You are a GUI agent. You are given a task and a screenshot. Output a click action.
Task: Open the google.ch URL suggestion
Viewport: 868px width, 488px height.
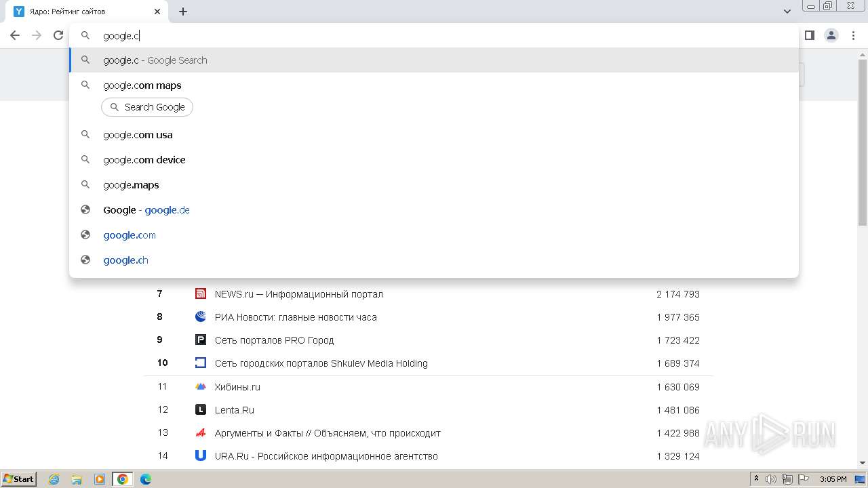(434, 260)
